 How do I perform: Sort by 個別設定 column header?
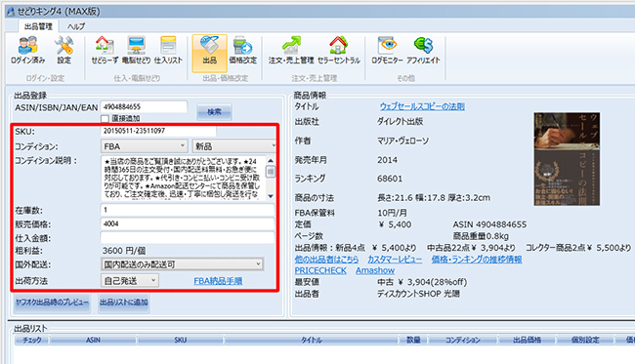click(x=585, y=341)
